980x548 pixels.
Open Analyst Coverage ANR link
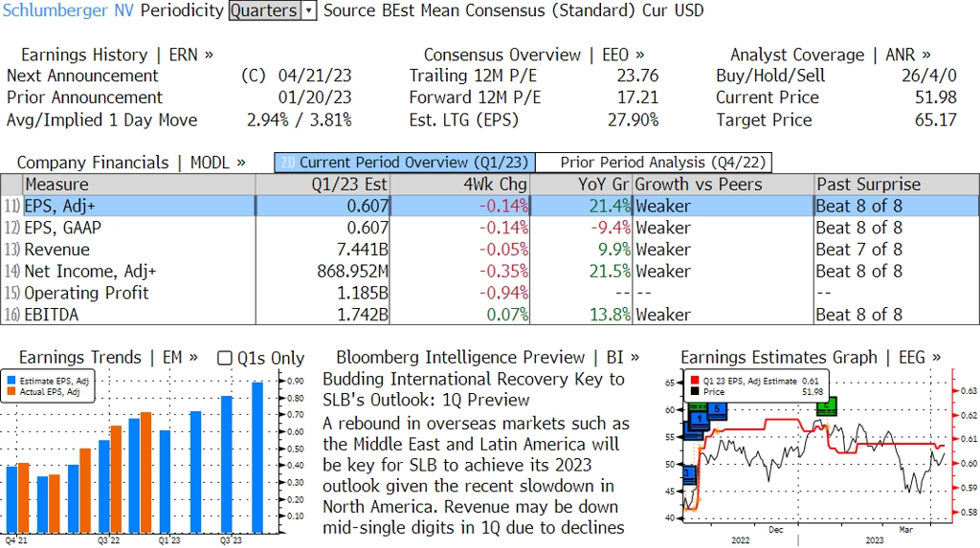pos(830,55)
